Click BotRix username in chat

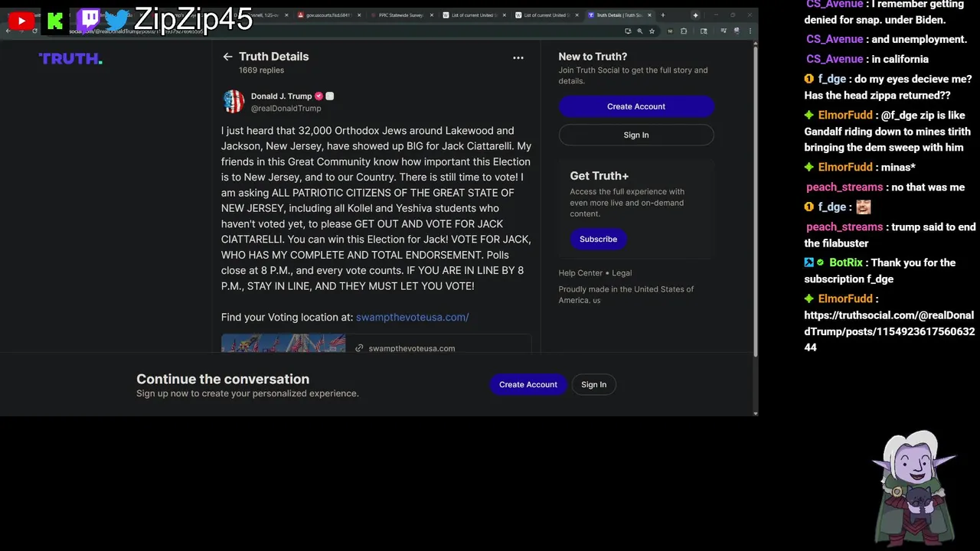(847, 262)
